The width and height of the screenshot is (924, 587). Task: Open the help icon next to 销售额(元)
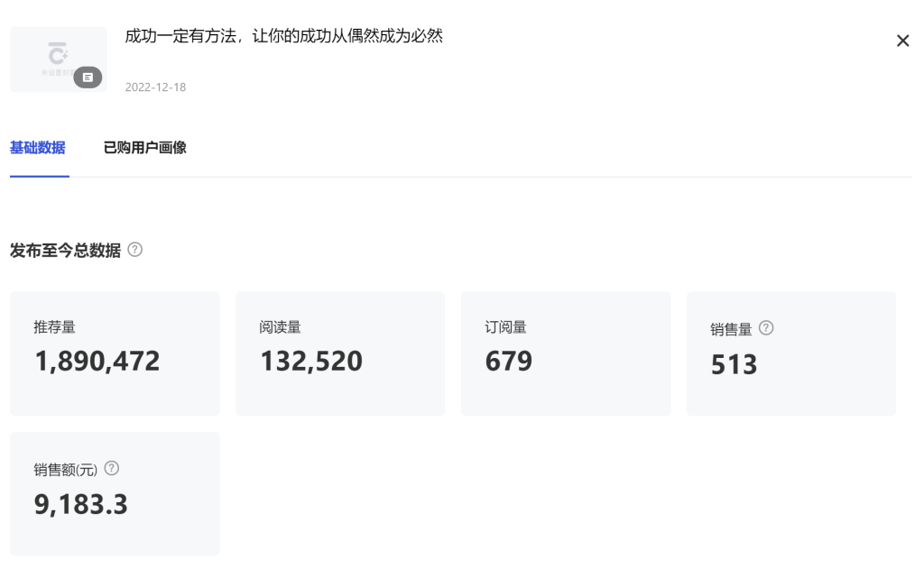point(112,467)
